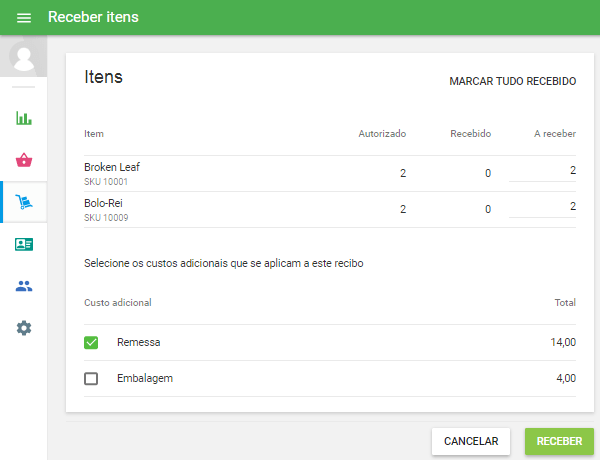This screenshot has height=460, width=600.
Task: Click the Embalagem total 4,00
Action: click(566, 378)
